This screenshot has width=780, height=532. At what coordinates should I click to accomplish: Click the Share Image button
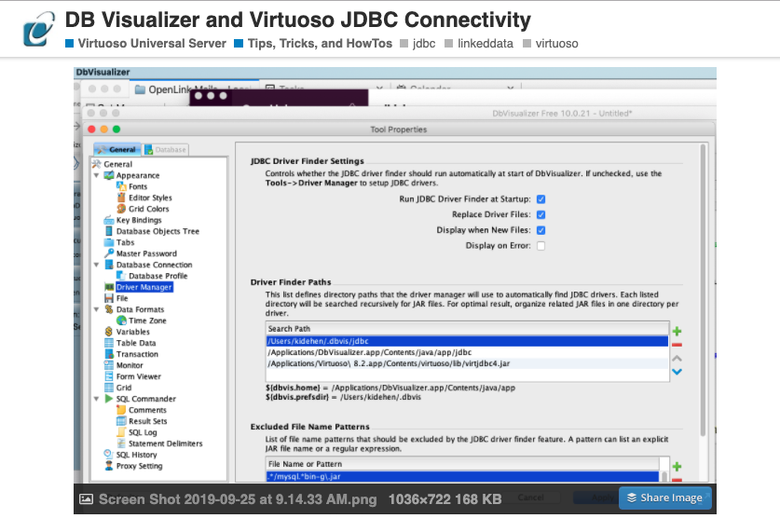point(665,498)
